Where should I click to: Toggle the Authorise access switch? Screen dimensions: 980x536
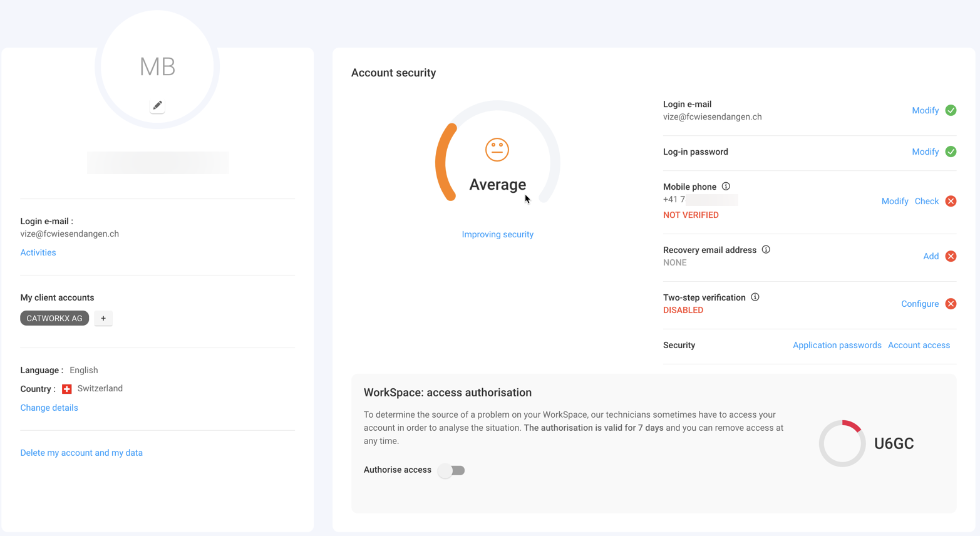[451, 470]
